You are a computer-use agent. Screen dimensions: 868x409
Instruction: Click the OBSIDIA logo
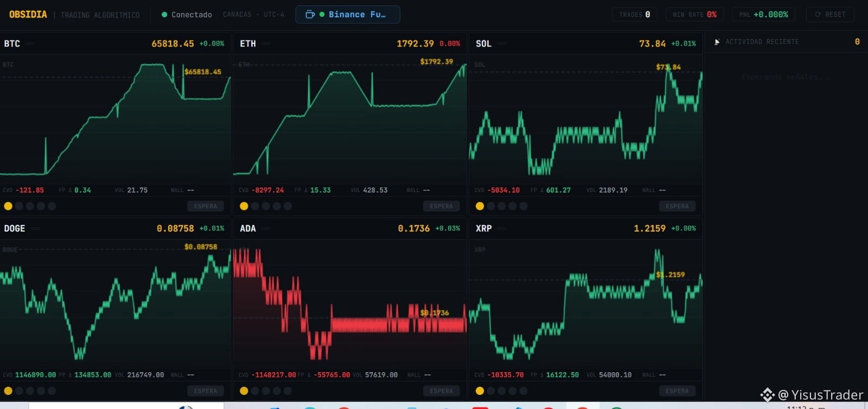click(28, 15)
